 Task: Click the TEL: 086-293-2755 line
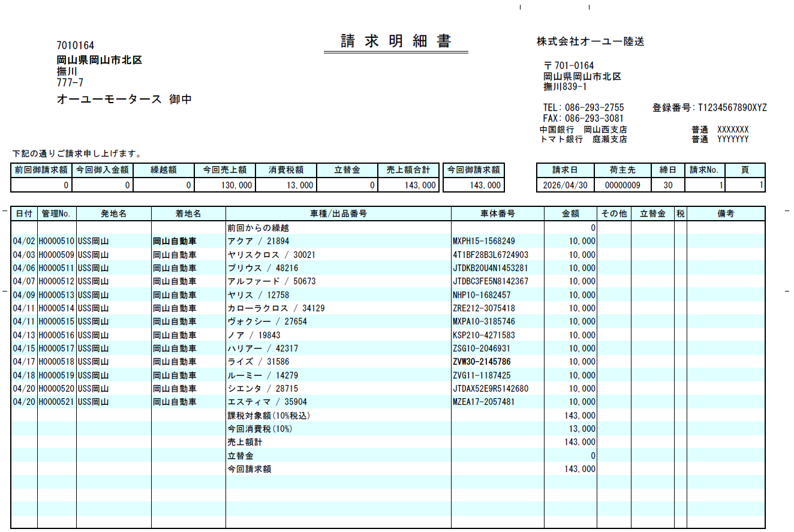(x=583, y=108)
